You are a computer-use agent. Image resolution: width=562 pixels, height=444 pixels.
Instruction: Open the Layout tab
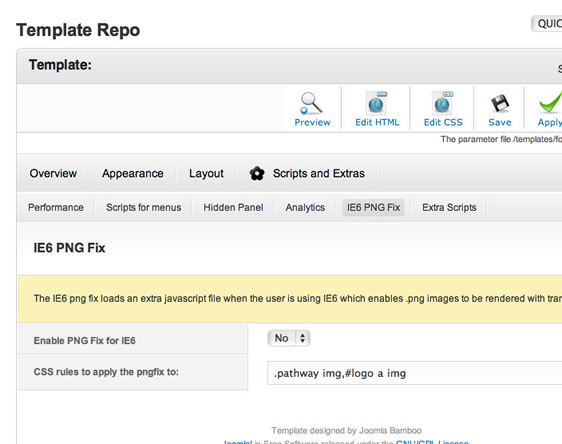pos(206,173)
